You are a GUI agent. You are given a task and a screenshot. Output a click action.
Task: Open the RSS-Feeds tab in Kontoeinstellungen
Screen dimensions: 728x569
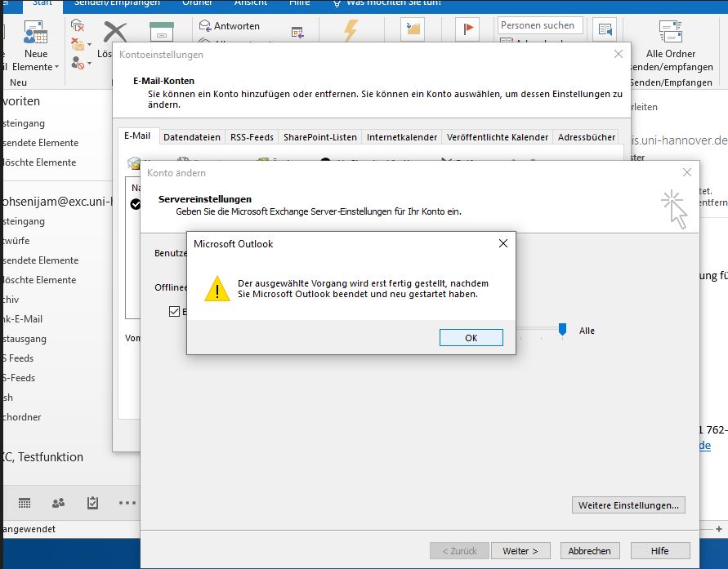click(252, 137)
